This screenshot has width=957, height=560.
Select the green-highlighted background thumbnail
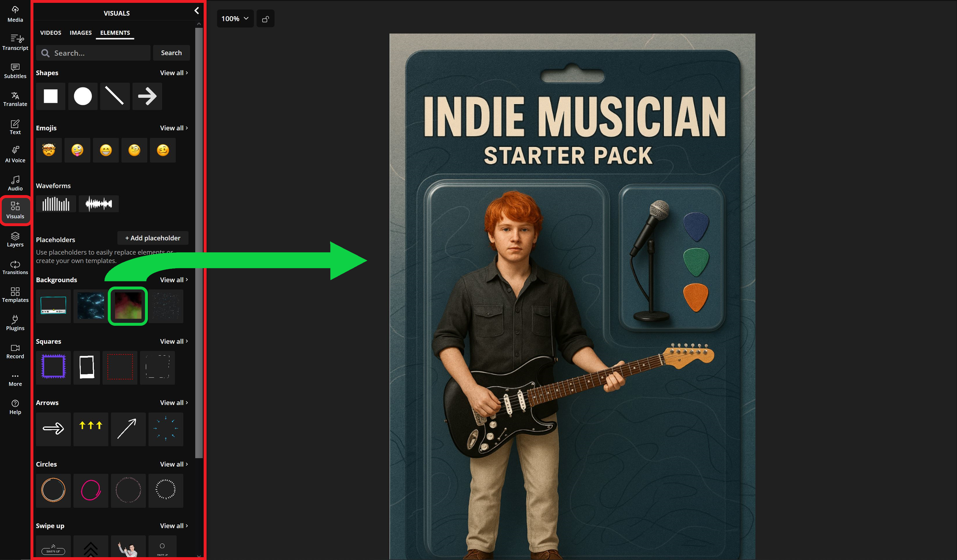(x=128, y=306)
